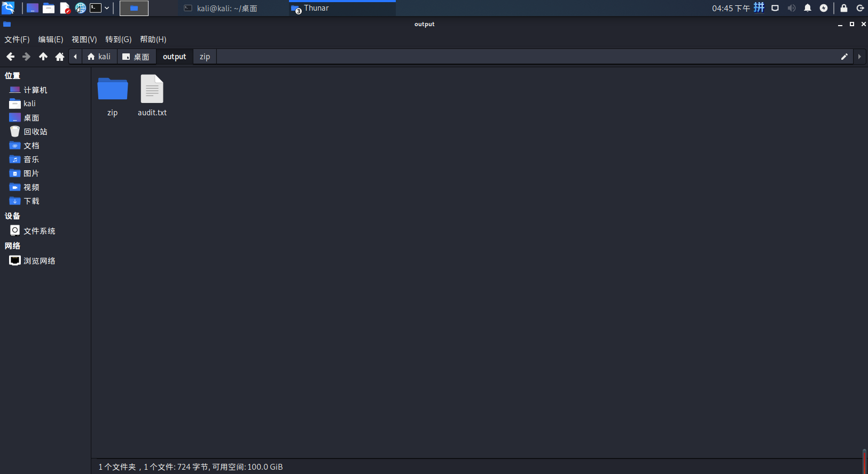868x474 pixels.
Task: Click status bar text 724 字节
Action: tap(193, 467)
